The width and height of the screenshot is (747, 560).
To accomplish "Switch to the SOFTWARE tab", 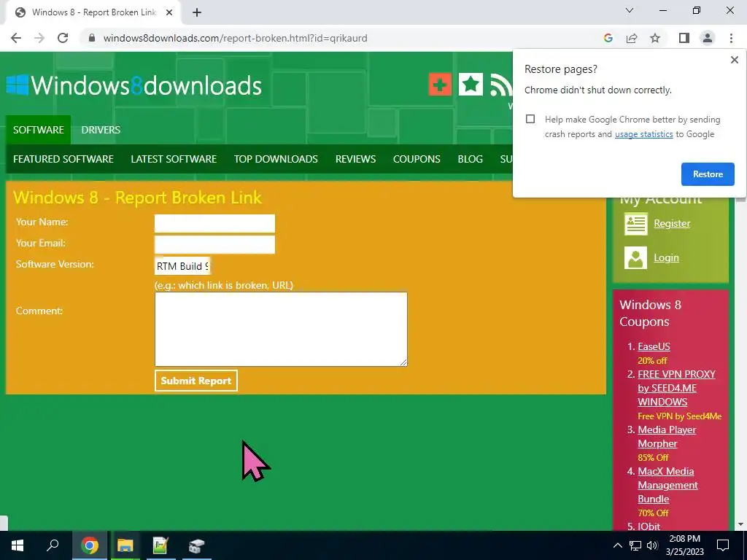I will coord(38,130).
